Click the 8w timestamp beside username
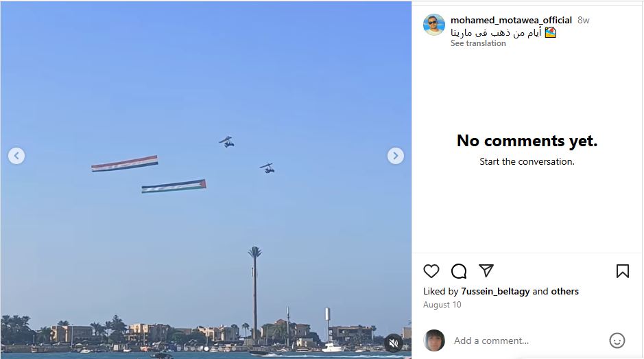 583,21
